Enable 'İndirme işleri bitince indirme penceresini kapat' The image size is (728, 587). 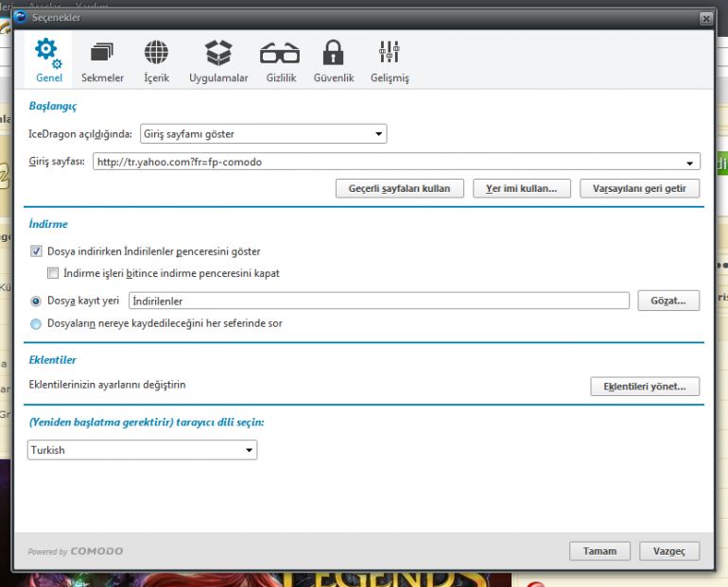[x=54, y=273]
